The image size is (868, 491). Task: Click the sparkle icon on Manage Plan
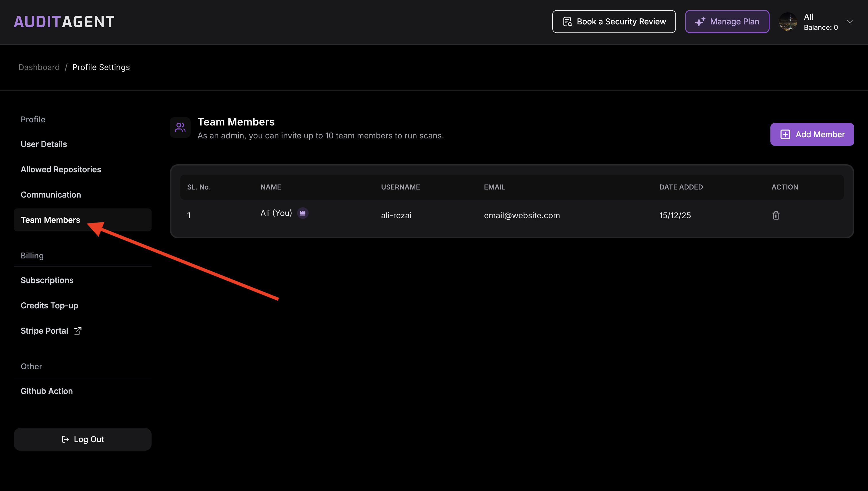click(700, 22)
